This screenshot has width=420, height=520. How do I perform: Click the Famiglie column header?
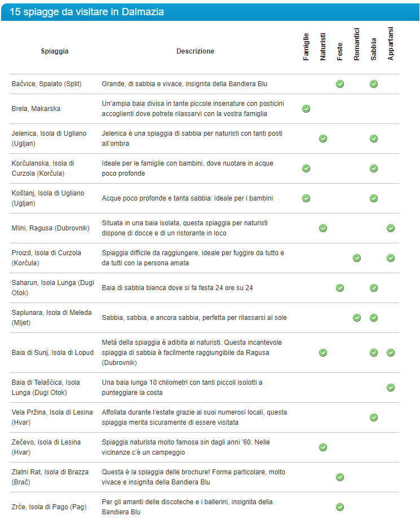click(306, 47)
